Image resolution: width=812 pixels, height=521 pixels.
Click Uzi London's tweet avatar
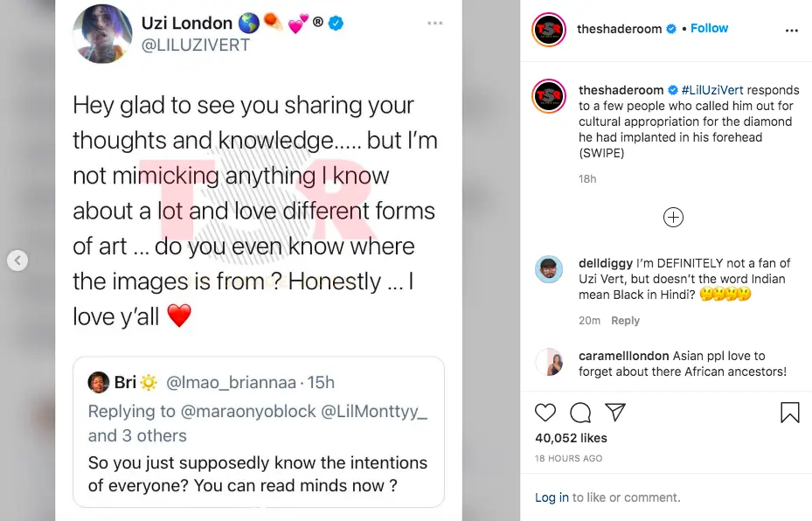click(x=103, y=34)
